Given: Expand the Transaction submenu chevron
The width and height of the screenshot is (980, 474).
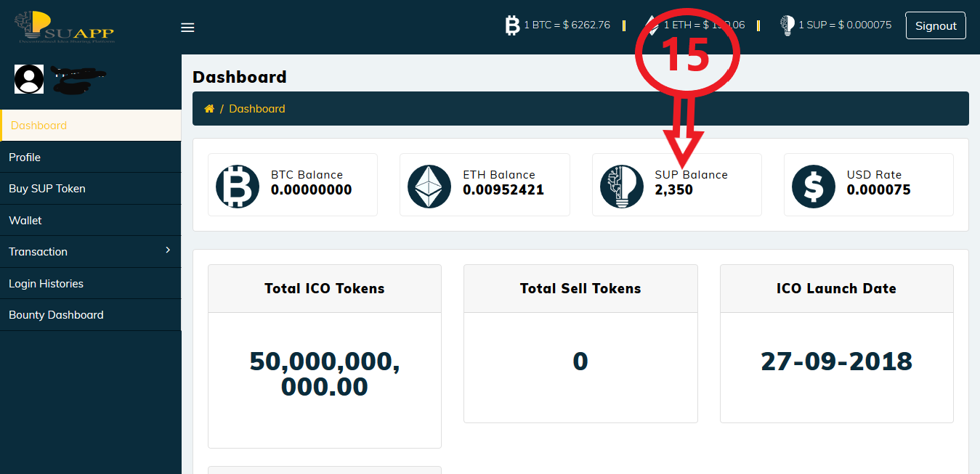Looking at the screenshot, I should click(x=168, y=250).
